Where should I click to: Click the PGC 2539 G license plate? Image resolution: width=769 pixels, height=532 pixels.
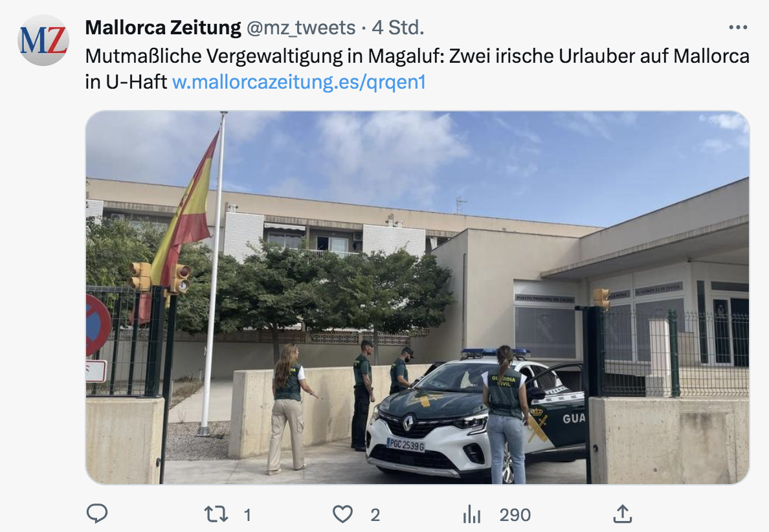(406, 445)
